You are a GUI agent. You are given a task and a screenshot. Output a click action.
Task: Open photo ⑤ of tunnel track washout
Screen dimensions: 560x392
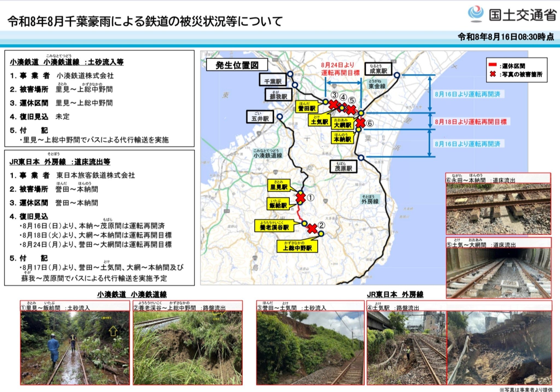[x=498, y=273]
